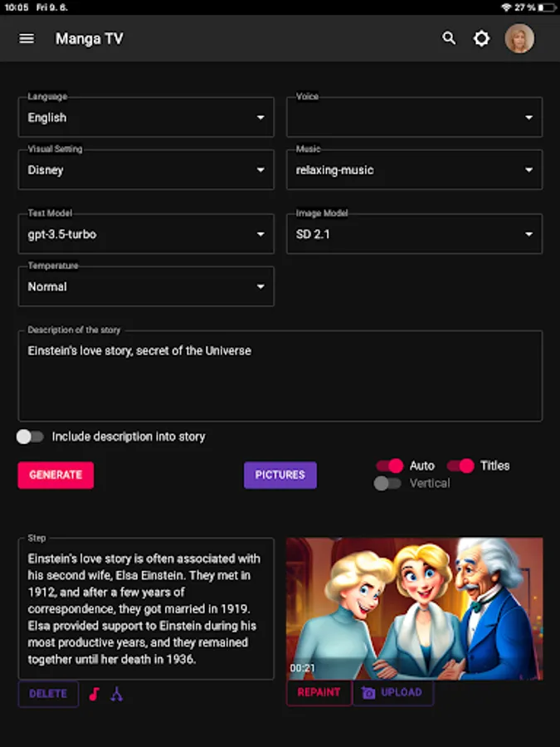Click into the Description of the story field
The image size is (560, 747).
[x=280, y=376]
